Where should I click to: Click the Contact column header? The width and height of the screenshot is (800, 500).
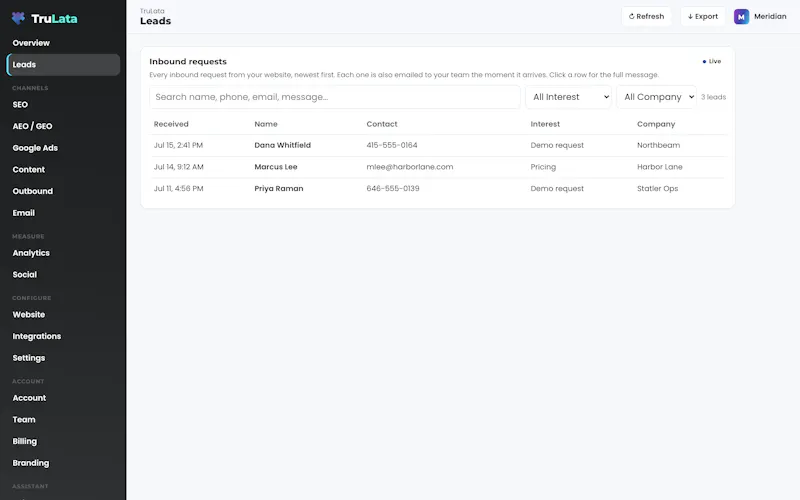(382, 124)
